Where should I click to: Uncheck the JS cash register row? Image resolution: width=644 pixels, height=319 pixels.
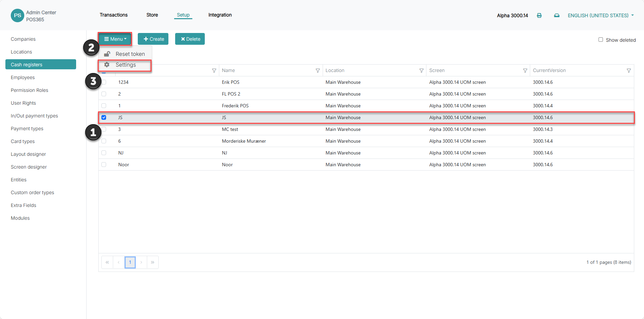click(x=104, y=117)
